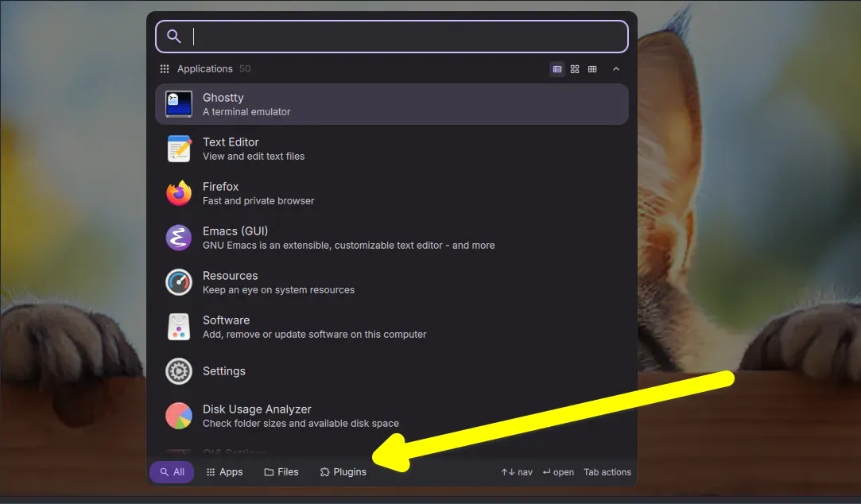This screenshot has width=861, height=504.
Task: Click the Settings gear icon
Action: click(x=179, y=371)
